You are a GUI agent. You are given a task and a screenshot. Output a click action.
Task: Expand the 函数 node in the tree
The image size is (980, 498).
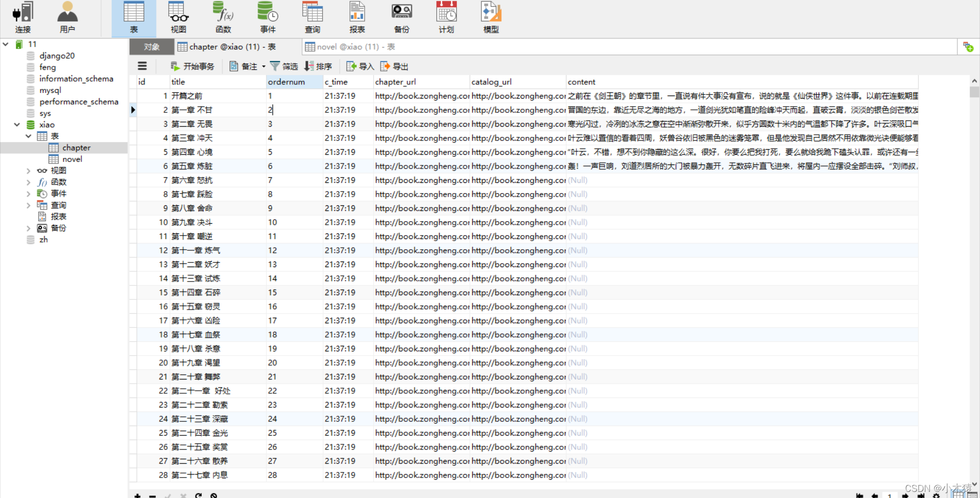pos(29,182)
